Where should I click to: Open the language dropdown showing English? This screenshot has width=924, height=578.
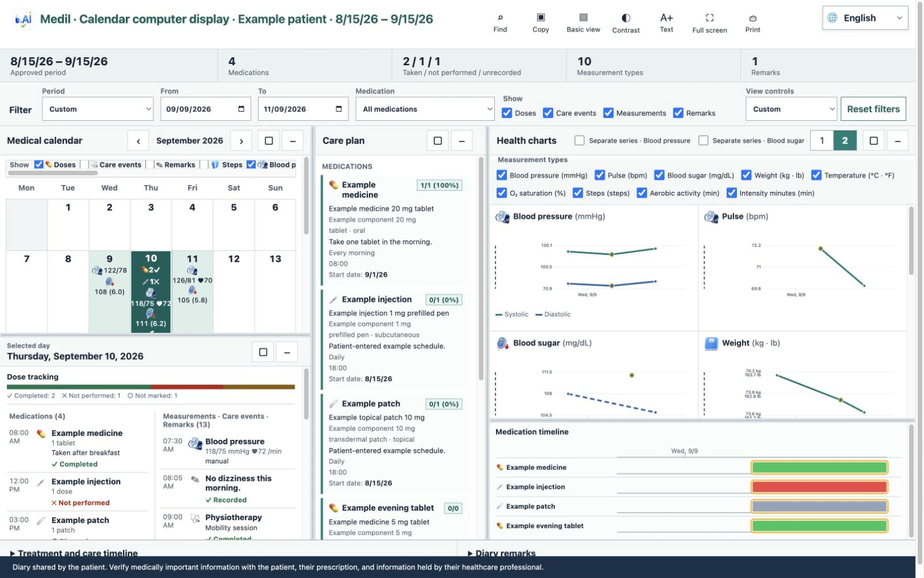865,18
